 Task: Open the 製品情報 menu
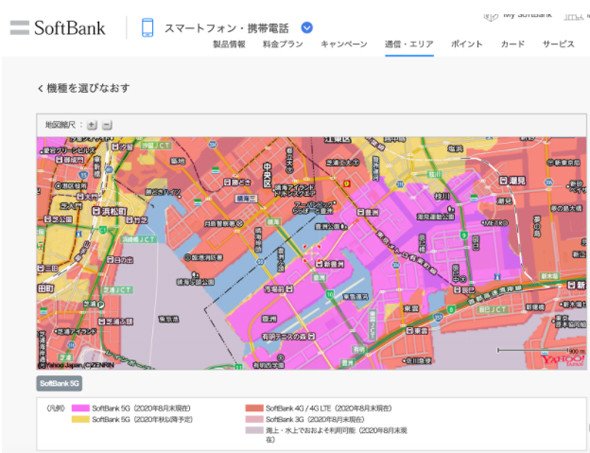click(x=229, y=44)
